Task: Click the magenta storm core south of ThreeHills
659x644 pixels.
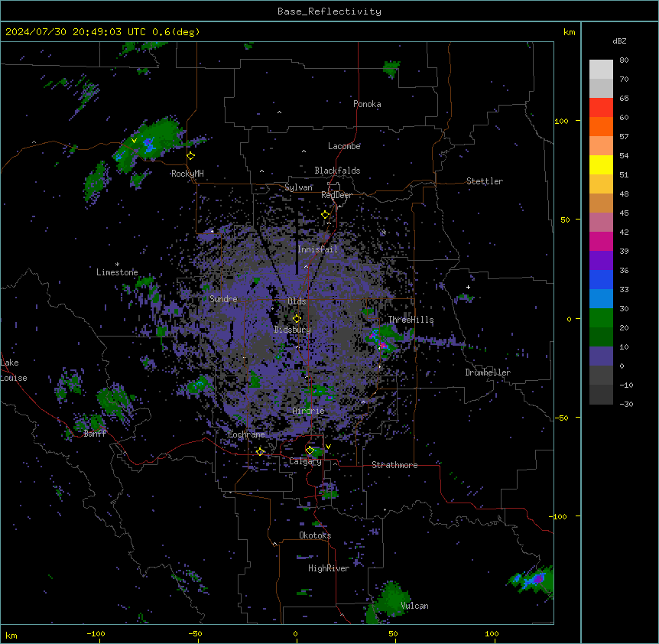Action: [x=383, y=346]
